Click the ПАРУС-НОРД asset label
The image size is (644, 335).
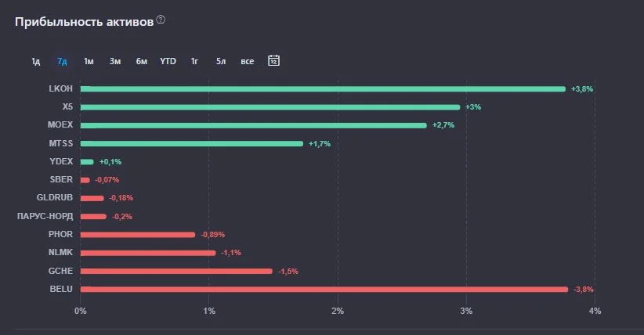[45, 216]
